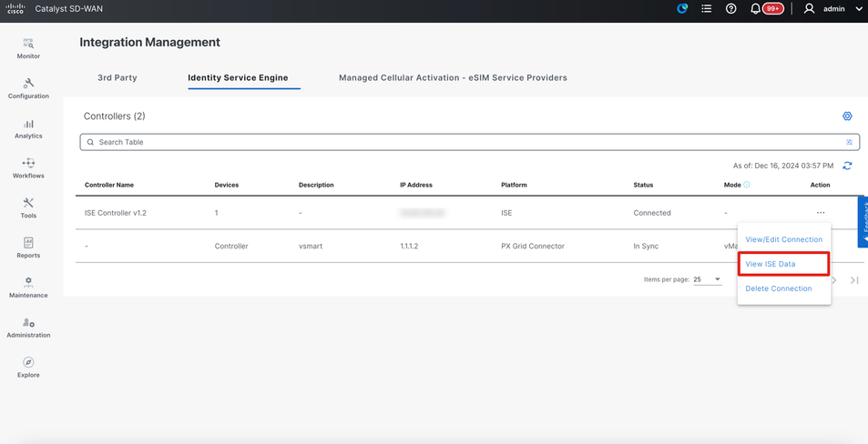Open the task list icon in header

click(x=707, y=9)
